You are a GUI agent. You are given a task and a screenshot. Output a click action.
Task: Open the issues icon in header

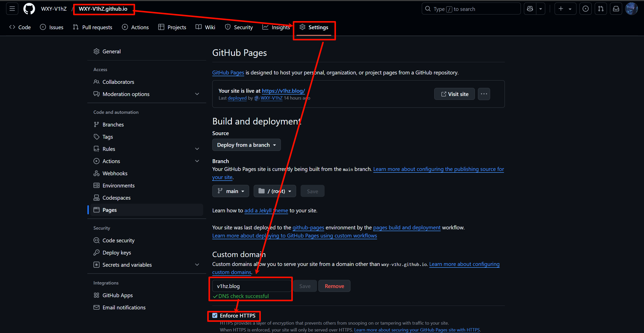coord(586,9)
